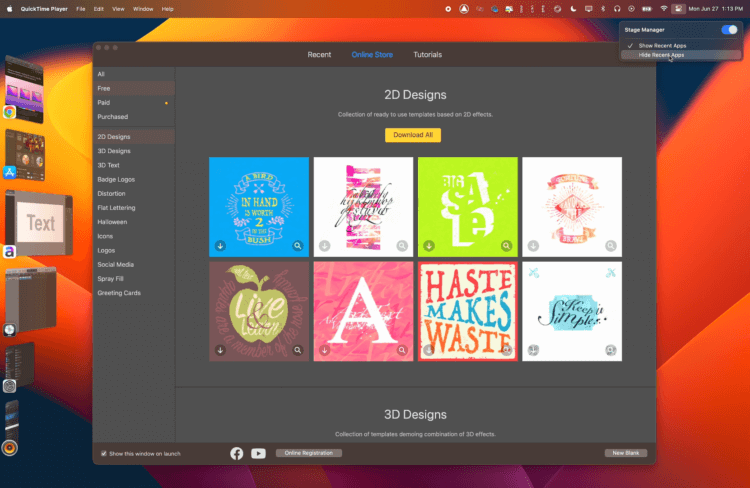Image resolution: width=750 pixels, height=488 pixels.
Task: Toggle the Stage Manager switch
Action: [x=729, y=30]
